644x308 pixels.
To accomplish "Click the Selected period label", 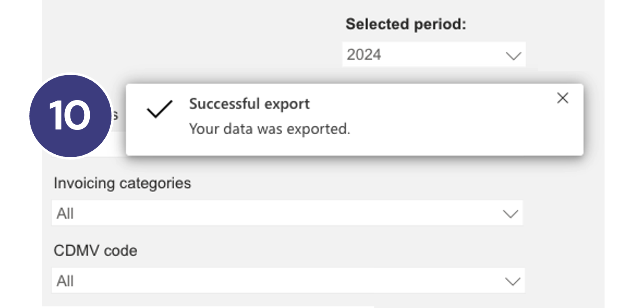I will coord(406,25).
